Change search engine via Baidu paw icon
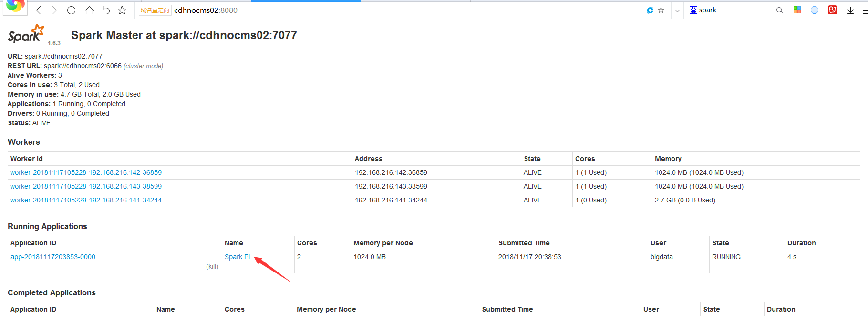The height and width of the screenshot is (322, 868). coord(693,10)
